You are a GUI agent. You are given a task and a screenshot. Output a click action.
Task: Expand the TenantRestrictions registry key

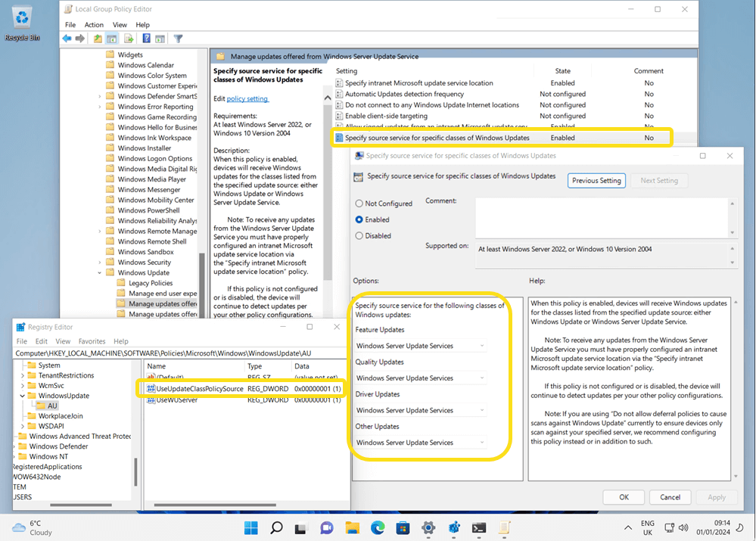coord(22,375)
